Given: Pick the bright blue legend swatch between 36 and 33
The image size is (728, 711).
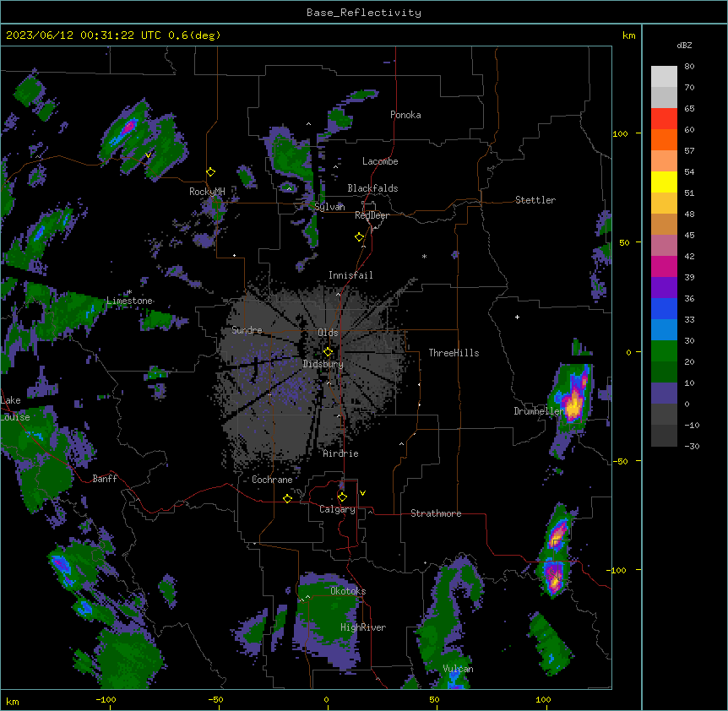Looking at the screenshot, I should click(664, 308).
